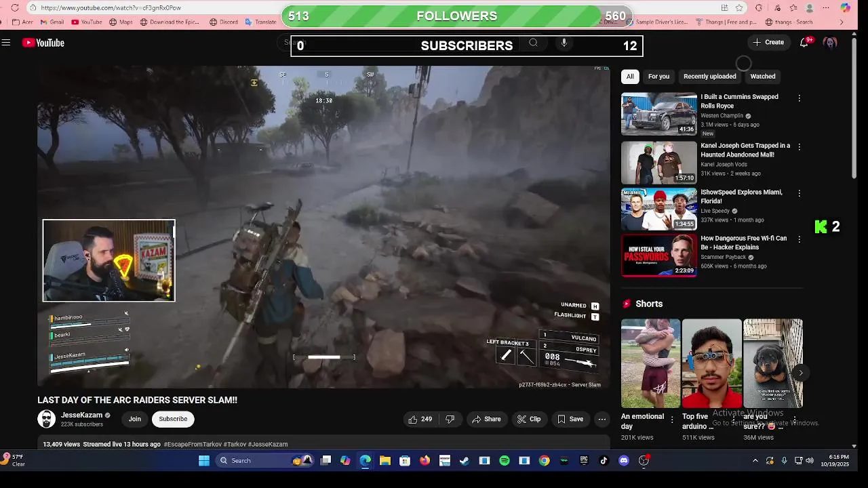
Task: Open the 'An emotional day' short thumbnail
Action: [x=650, y=363]
